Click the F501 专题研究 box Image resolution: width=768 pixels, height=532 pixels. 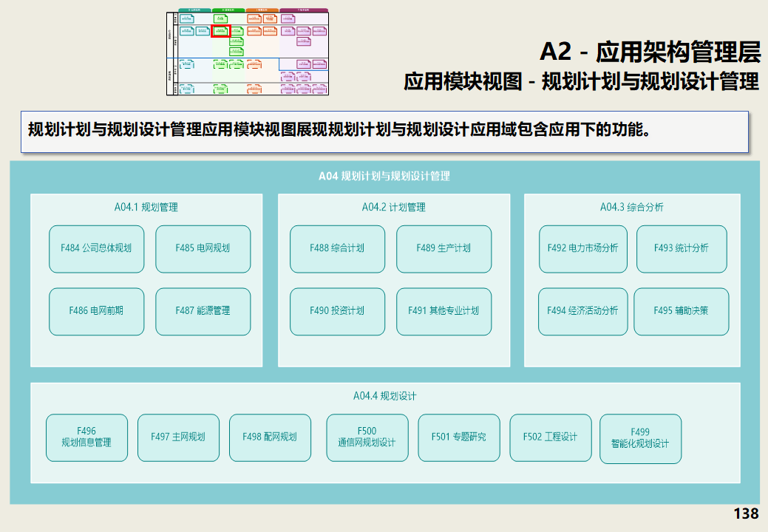click(459, 437)
